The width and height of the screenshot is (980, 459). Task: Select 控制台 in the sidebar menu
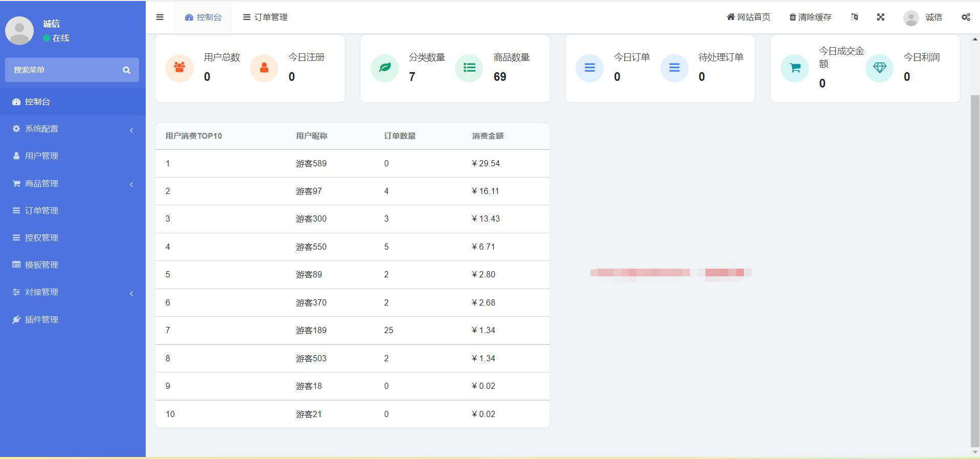tap(73, 101)
